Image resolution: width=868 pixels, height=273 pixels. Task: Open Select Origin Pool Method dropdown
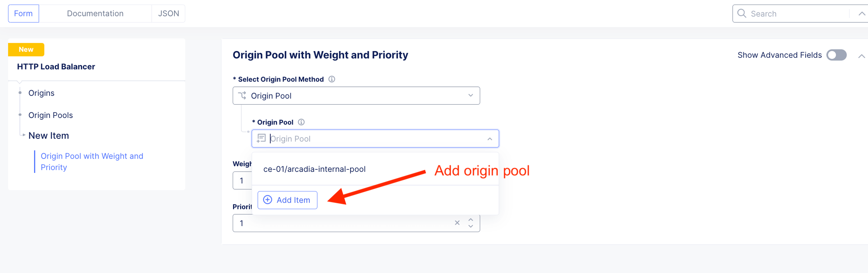(470, 96)
